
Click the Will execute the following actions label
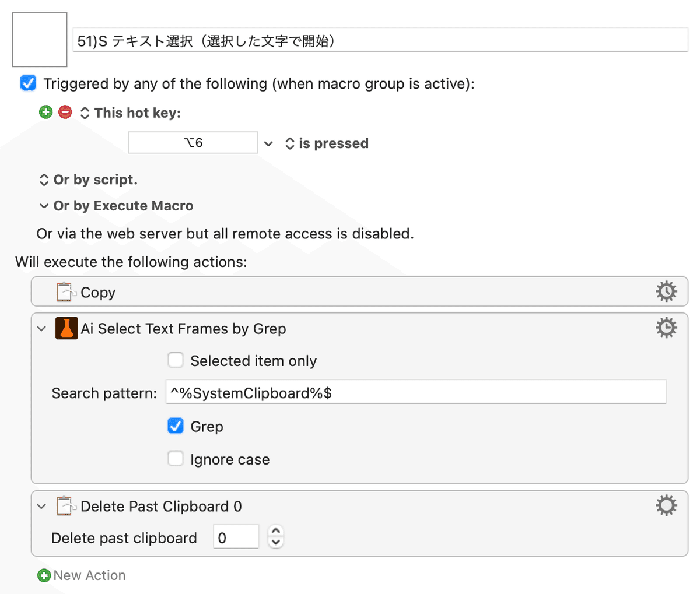(x=131, y=262)
